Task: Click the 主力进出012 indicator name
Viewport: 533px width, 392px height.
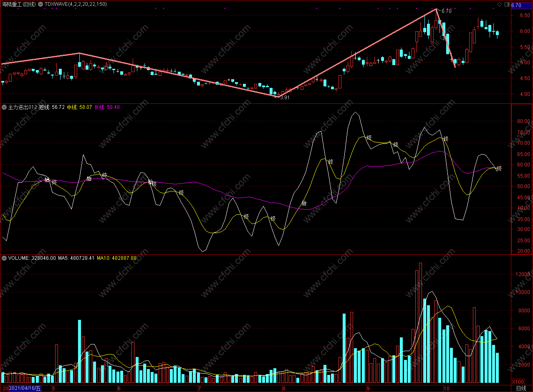Action: click(x=23, y=107)
